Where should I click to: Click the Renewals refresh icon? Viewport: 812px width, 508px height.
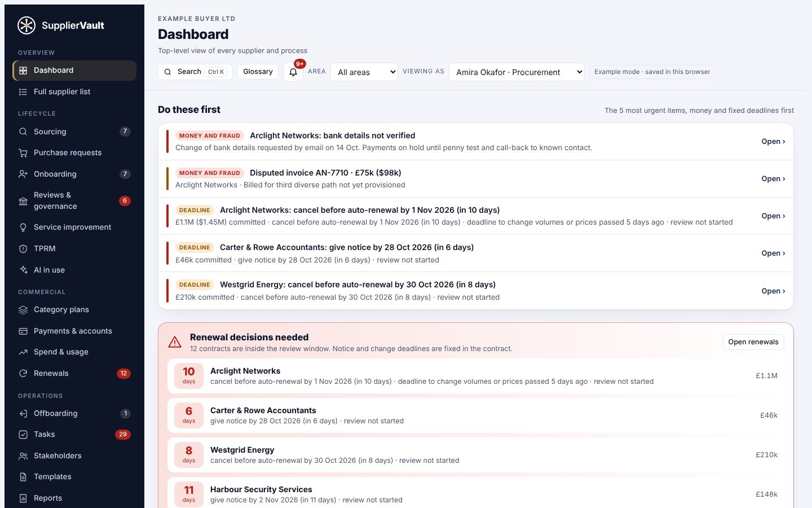[x=23, y=374]
